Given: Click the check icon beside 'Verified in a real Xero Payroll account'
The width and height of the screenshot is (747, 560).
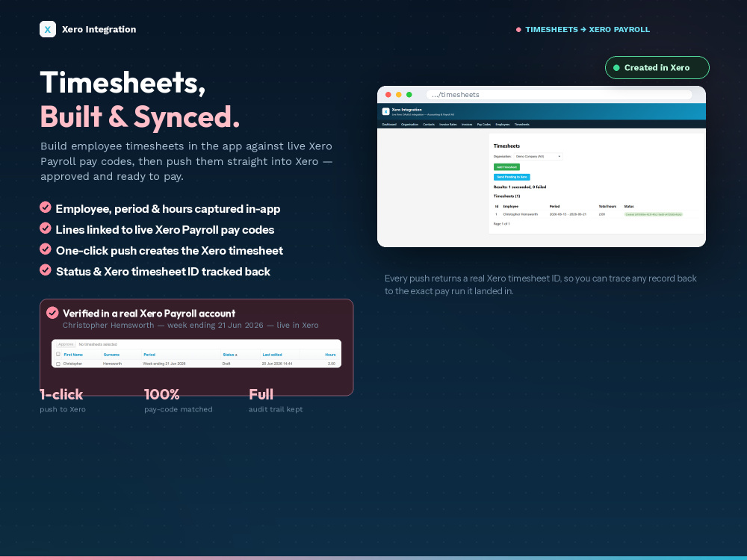Looking at the screenshot, I should 52,313.
